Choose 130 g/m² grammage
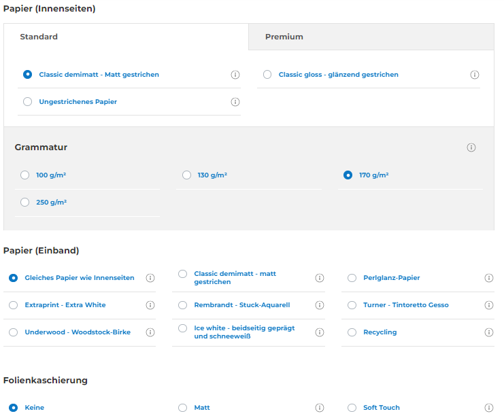Image resolution: width=504 pixels, height=420 pixels. [187, 175]
